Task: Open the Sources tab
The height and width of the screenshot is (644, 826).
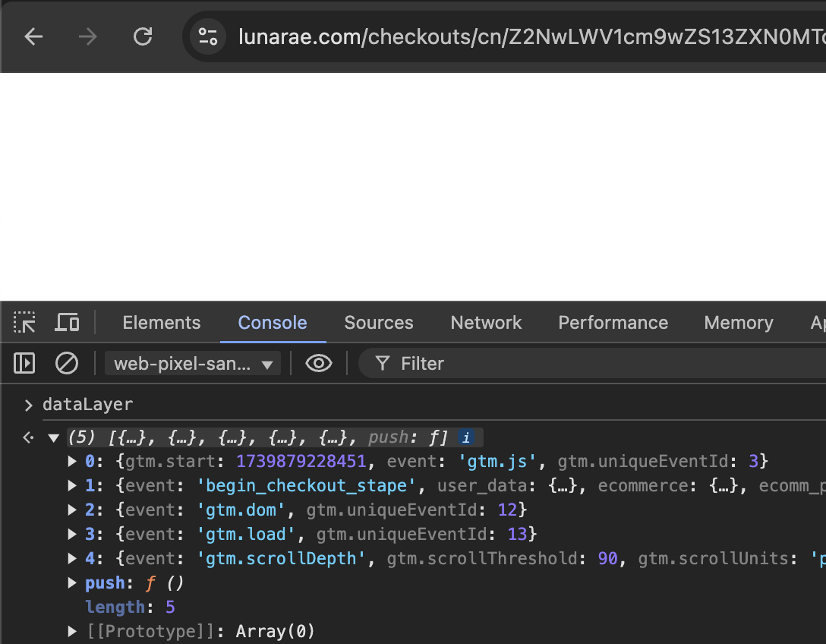Action: [379, 323]
